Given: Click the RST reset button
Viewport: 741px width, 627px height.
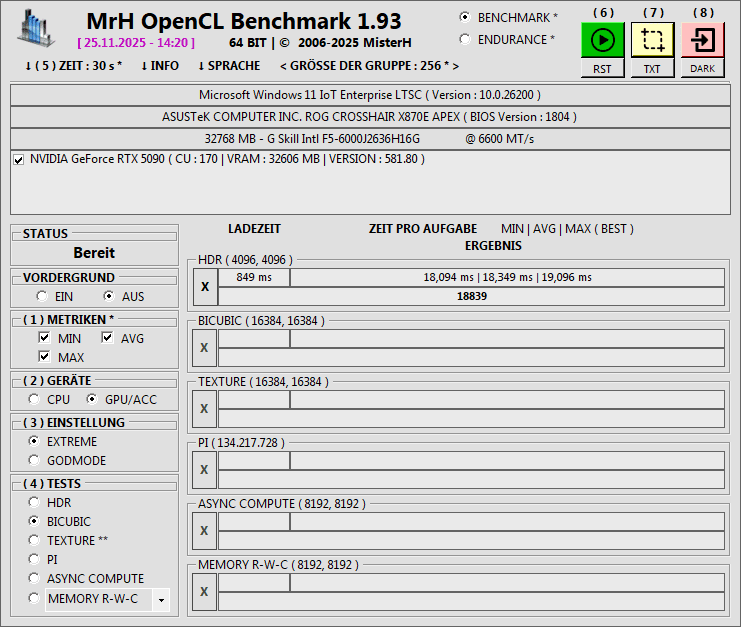Looking at the screenshot, I should point(603,69).
